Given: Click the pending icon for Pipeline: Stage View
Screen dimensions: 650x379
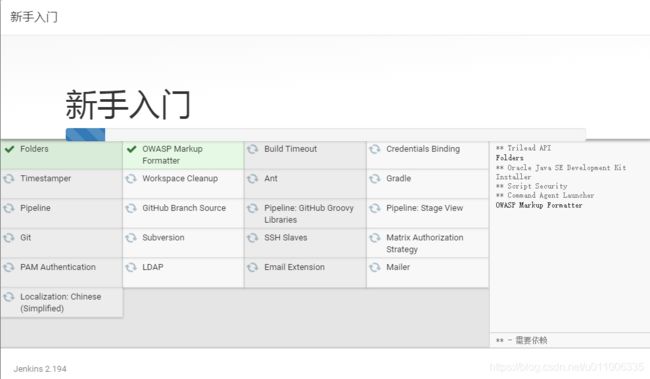Looking at the screenshot, I should click(375, 208).
